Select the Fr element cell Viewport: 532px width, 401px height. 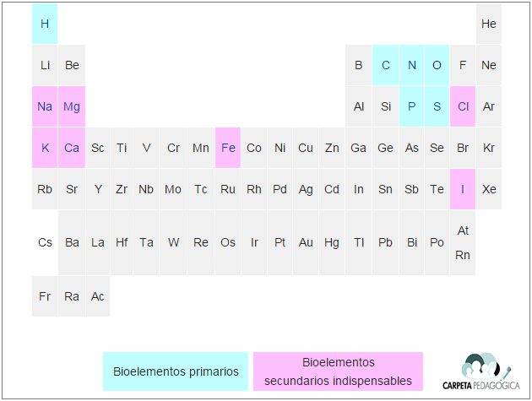[x=45, y=296]
